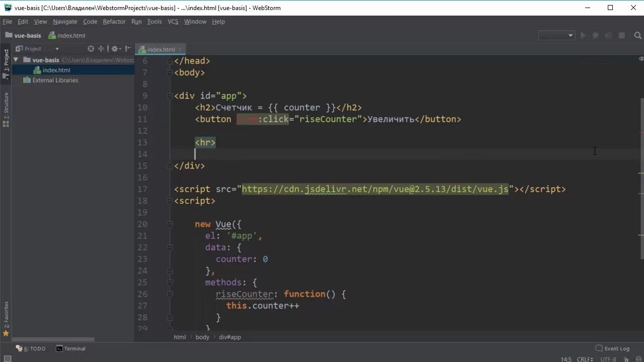The width and height of the screenshot is (644, 362).
Task: Click the Search Everywhere magnifier icon
Action: point(638,35)
